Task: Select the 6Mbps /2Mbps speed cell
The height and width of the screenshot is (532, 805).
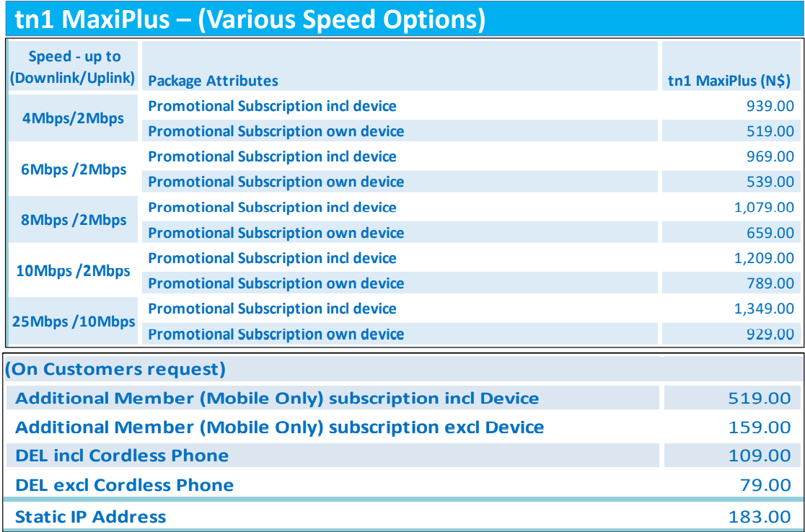Action: coord(73,169)
